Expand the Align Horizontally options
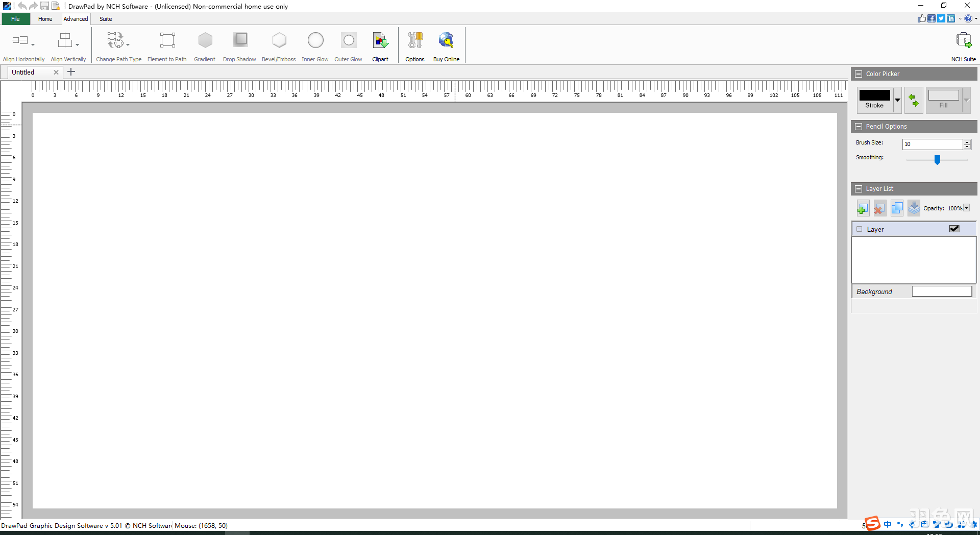This screenshot has width=980, height=535. [x=32, y=45]
